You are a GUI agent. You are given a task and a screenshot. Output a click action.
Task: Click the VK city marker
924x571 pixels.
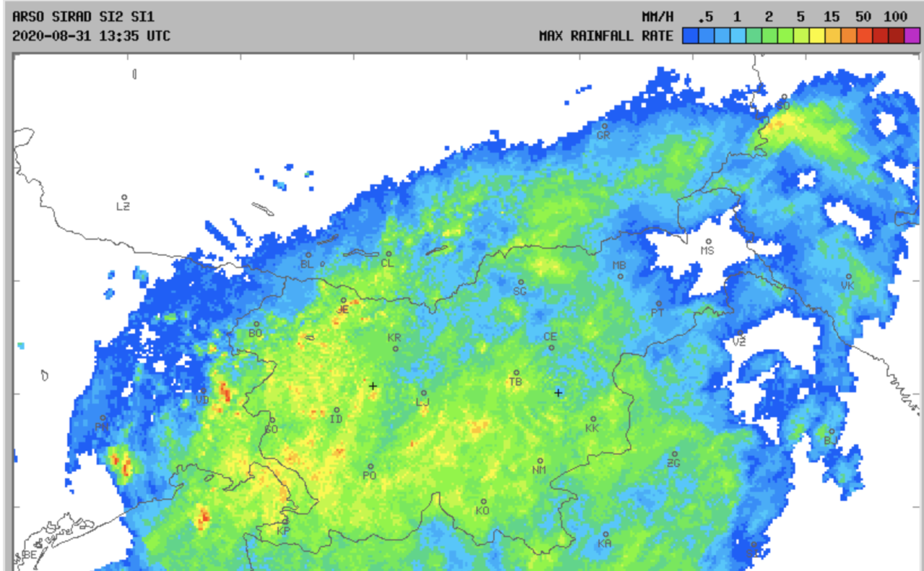coord(849,276)
